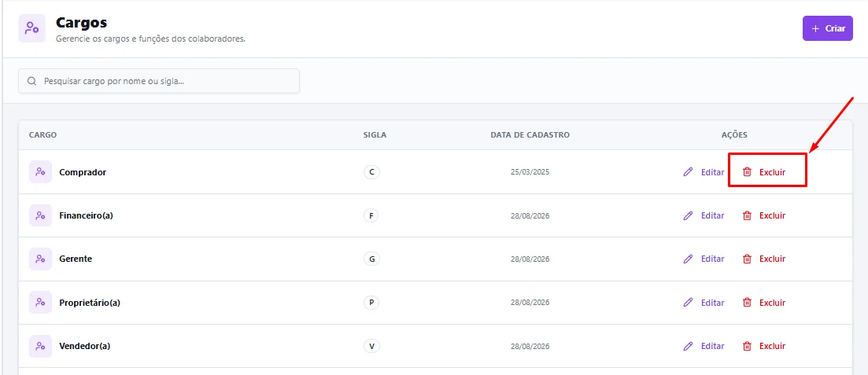Click the trash icon for Financeiro(a)
This screenshot has width=868, height=375.
(747, 215)
